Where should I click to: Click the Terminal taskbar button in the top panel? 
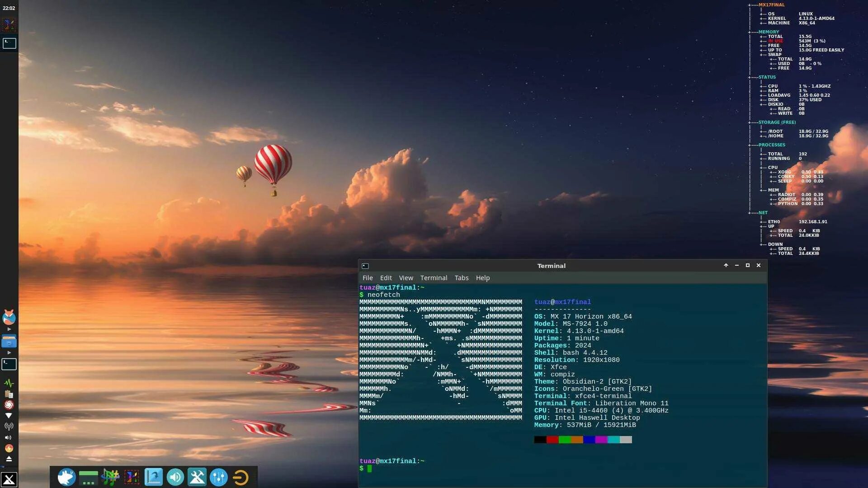pos(9,43)
